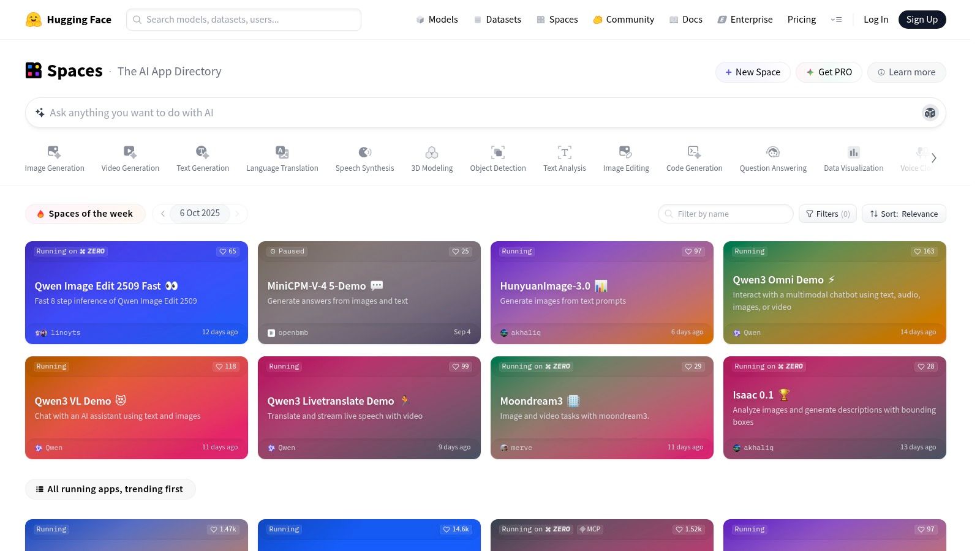Open the Isaac 0.1 space card
Screen dimensions: 980x551
[835, 408]
